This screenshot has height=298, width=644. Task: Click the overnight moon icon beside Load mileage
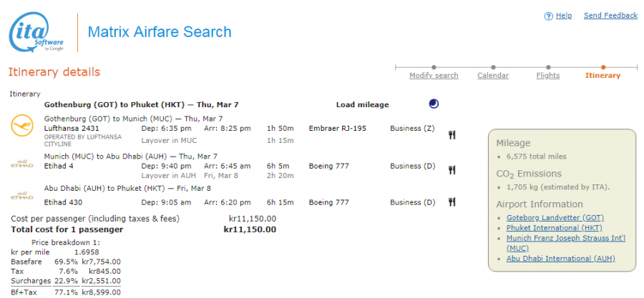pos(434,104)
